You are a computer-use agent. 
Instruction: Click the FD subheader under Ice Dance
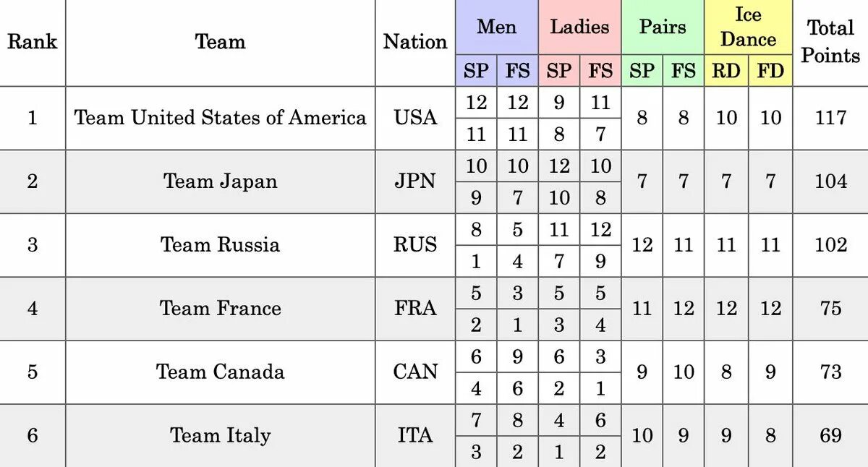tap(770, 71)
